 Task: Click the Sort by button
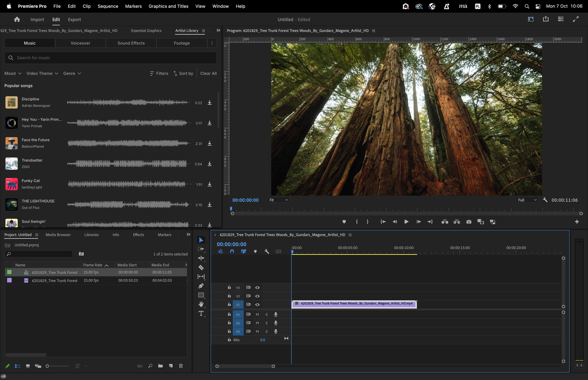coord(183,73)
